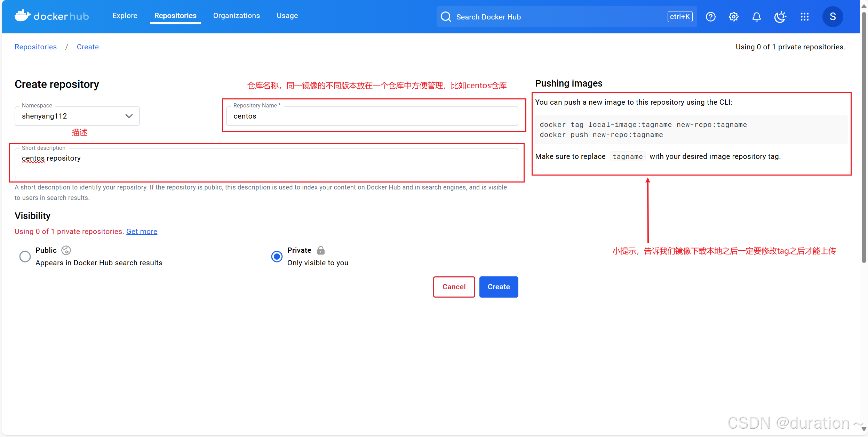
Task: Open the Organizations nav item
Action: (x=237, y=16)
